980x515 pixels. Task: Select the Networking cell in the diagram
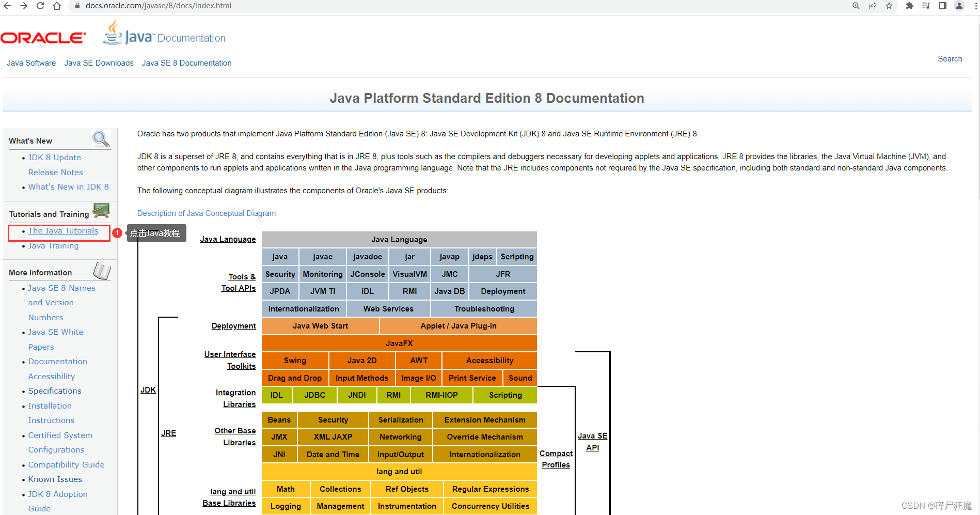pos(401,437)
